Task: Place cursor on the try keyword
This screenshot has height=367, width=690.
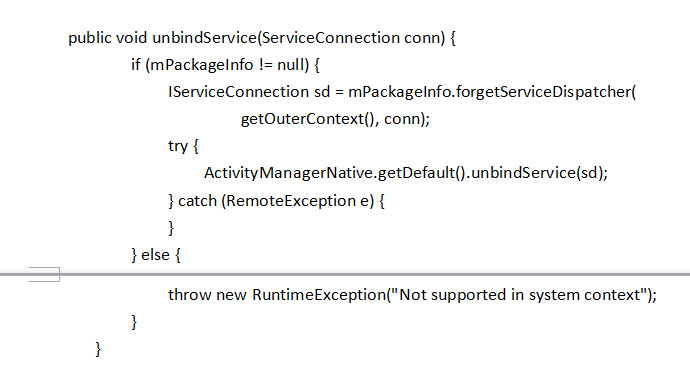Action: click(x=178, y=146)
